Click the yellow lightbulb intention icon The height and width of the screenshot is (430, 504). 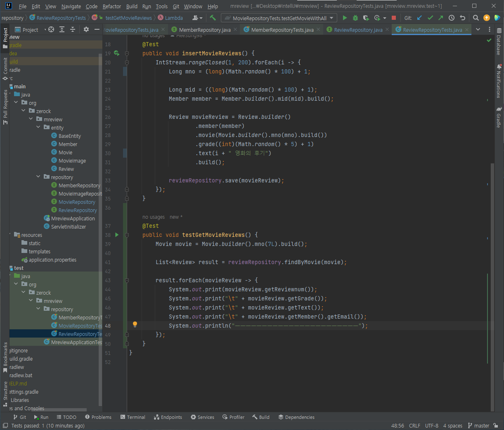click(x=135, y=324)
